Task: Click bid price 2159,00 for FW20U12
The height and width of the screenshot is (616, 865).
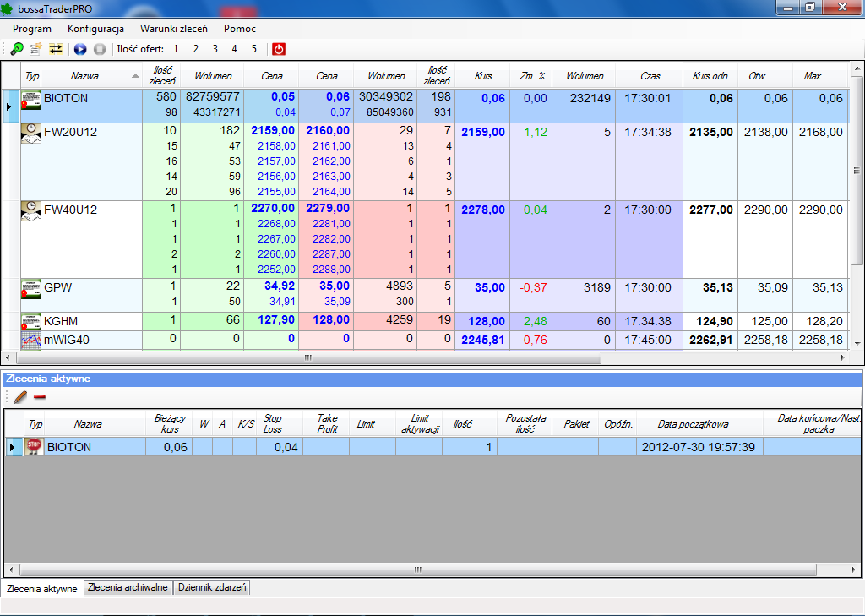Action: [x=273, y=130]
